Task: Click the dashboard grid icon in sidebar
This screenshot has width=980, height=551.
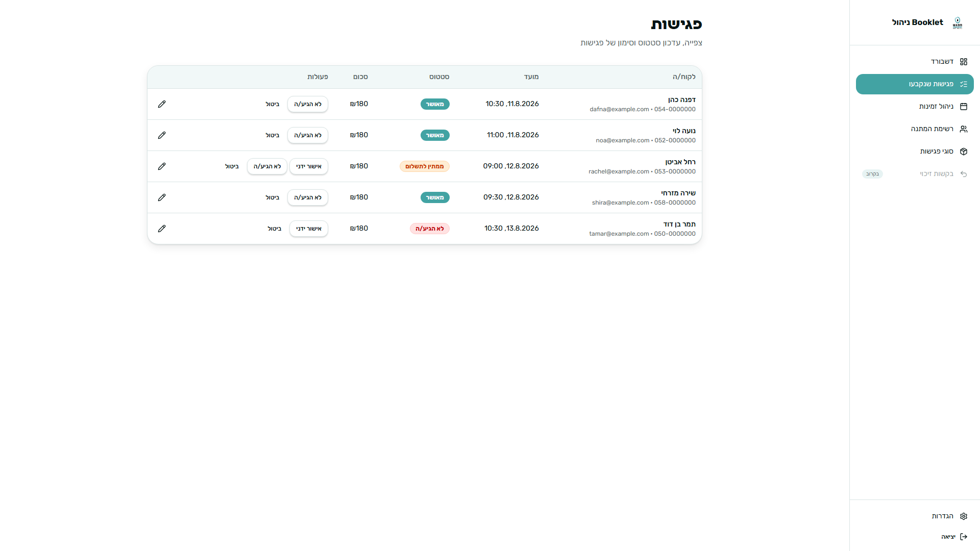Action: click(x=964, y=62)
